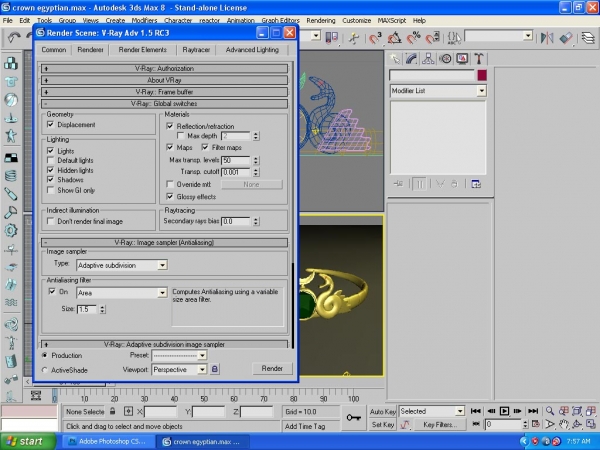Uncheck the Lights checkbox

[50, 151]
